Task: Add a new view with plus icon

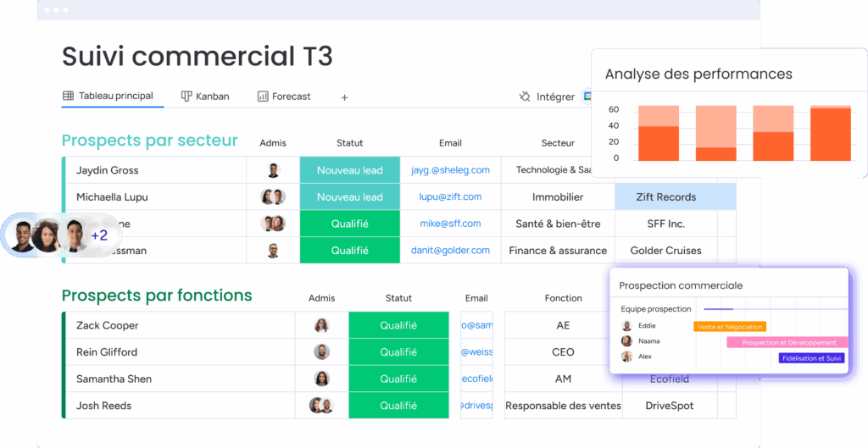Action: tap(344, 97)
